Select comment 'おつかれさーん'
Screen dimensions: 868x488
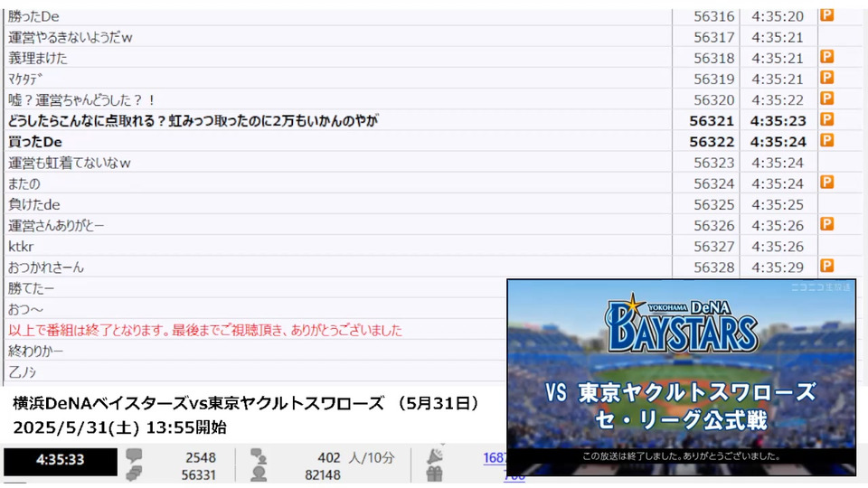point(46,267)
